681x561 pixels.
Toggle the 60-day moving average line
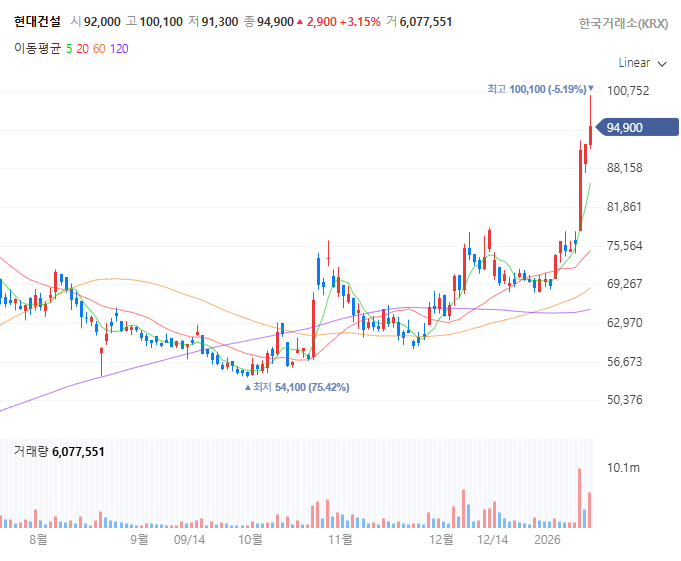coord(99,49)
